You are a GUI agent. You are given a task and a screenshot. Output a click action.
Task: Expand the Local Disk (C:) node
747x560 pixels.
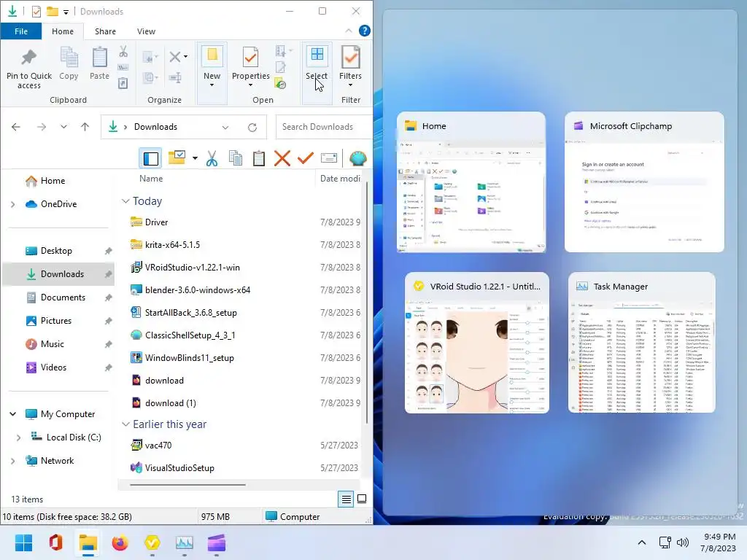click(x=18, y=437)
